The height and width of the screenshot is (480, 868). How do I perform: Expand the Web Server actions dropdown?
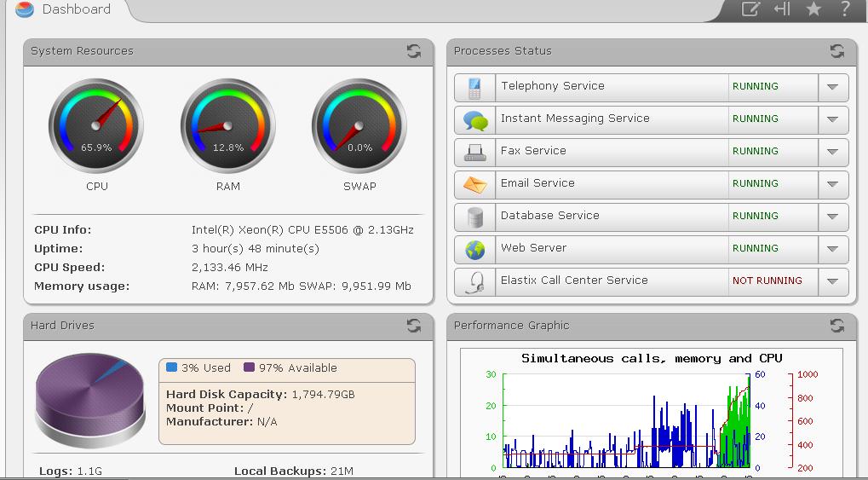coord(832,249)
